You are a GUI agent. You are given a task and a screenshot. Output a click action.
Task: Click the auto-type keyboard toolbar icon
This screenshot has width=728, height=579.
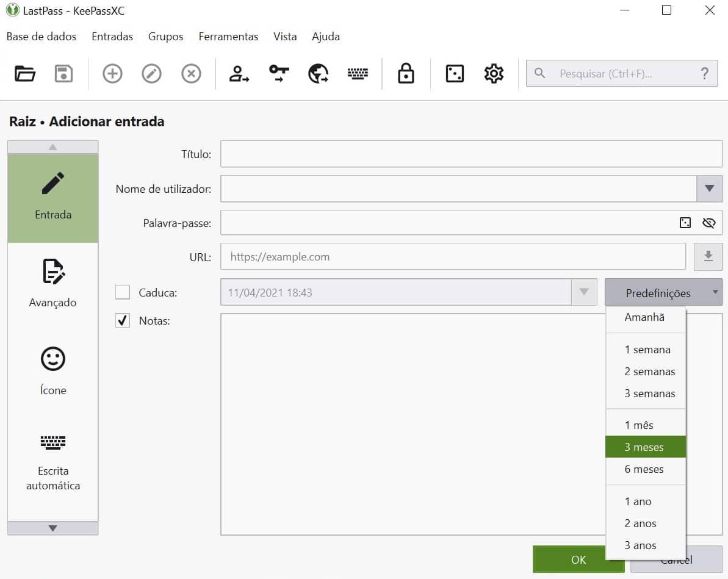point(358,74)
